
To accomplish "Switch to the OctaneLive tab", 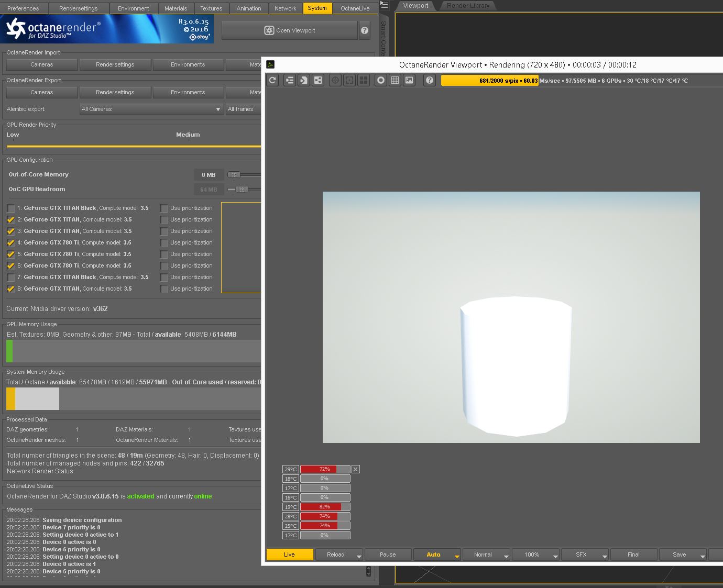I will click(355, 8).
